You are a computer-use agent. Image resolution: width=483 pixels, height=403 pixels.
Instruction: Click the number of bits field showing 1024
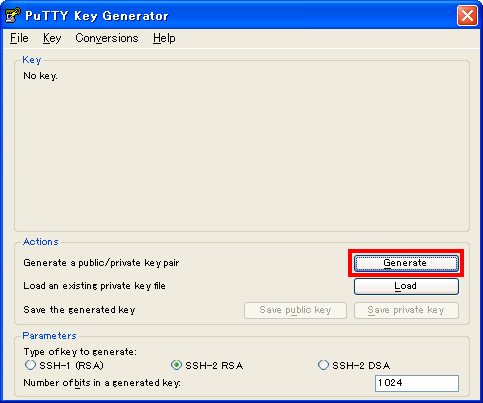point(417,383)
